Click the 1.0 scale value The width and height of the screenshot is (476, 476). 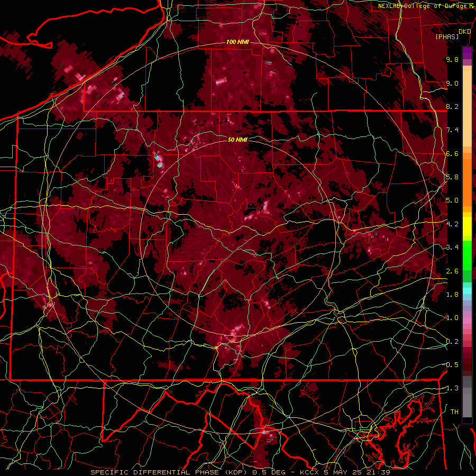pyautogui.click(x=452, y=318)
